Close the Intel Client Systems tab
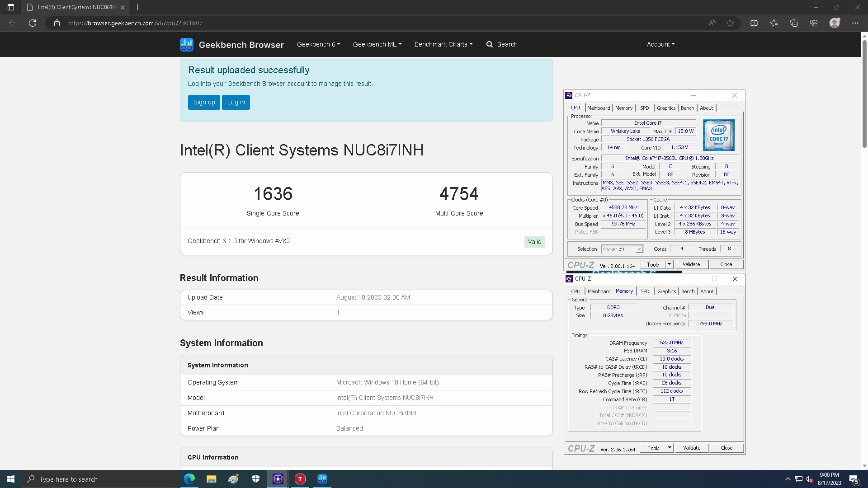The image size is (868, 488). [123, 7]
